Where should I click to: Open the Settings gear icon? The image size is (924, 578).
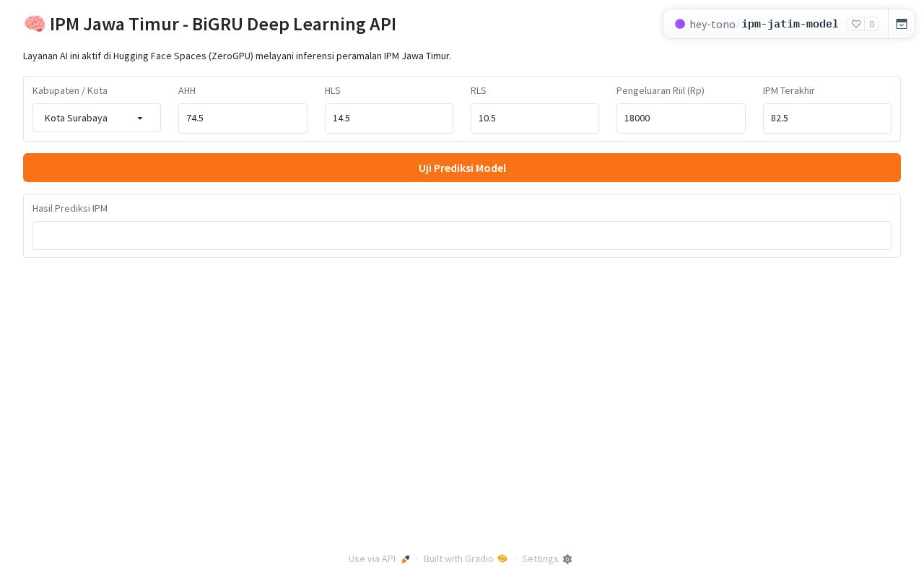(x=567, y=559)
